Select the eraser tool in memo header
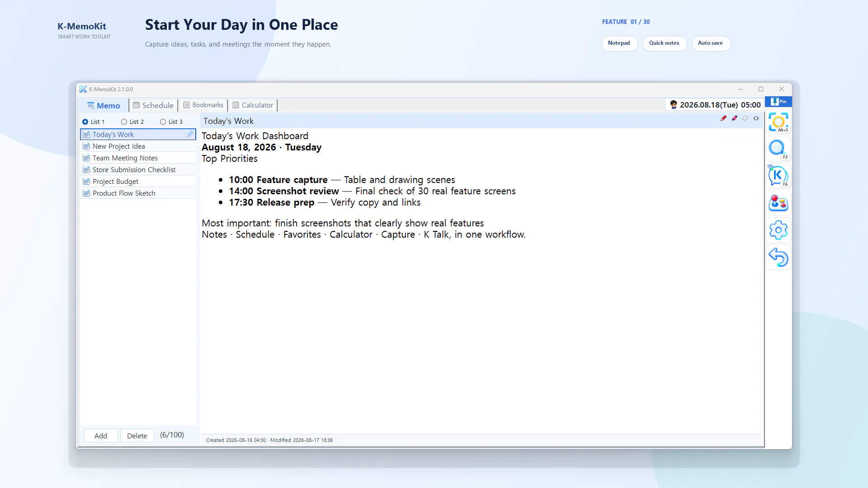868x488 pixels. (745, 118)
